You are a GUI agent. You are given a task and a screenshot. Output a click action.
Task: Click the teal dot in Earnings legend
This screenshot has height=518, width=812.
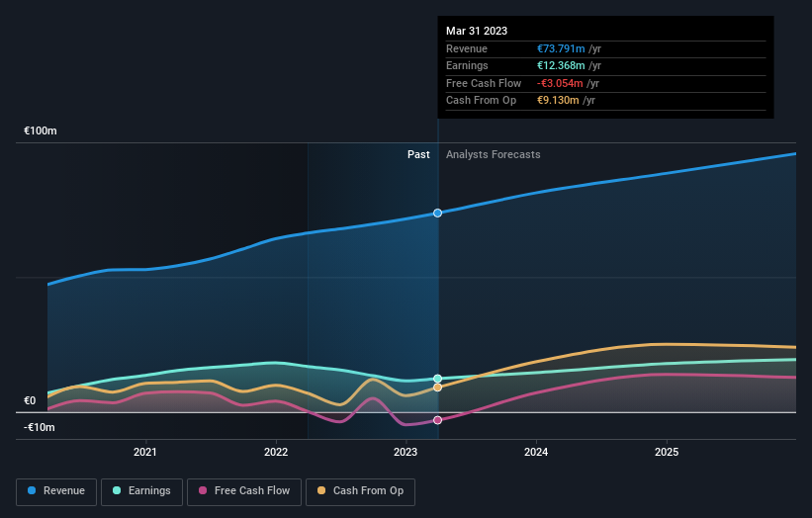pyautogui.click(x=117, y=490)
